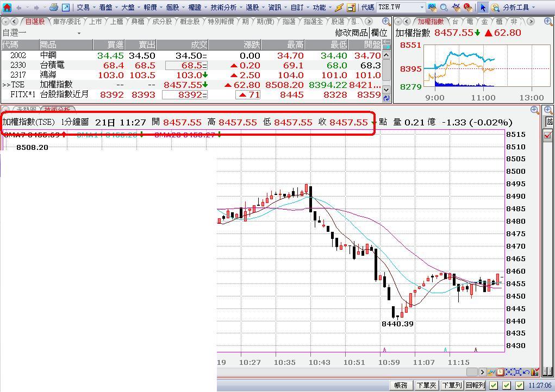
Task: Click the lightning bolt toolbar icon
Action: [339, 8]
